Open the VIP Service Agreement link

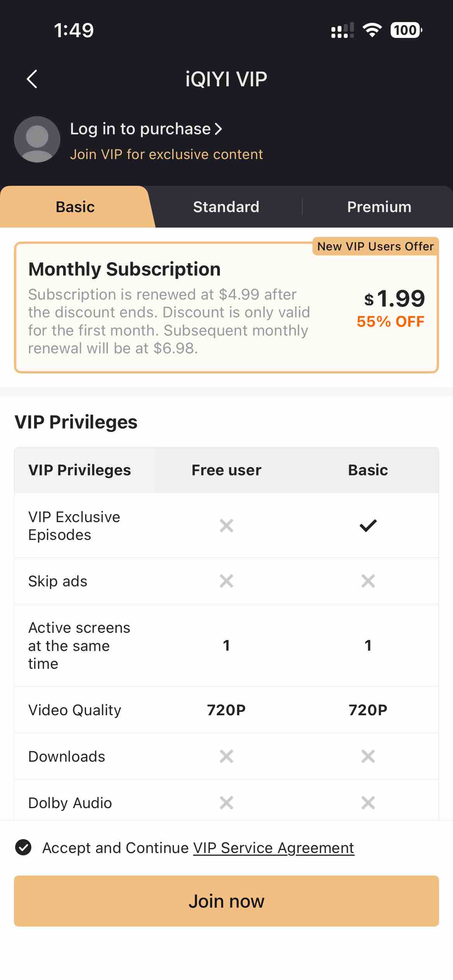point(273,848)
